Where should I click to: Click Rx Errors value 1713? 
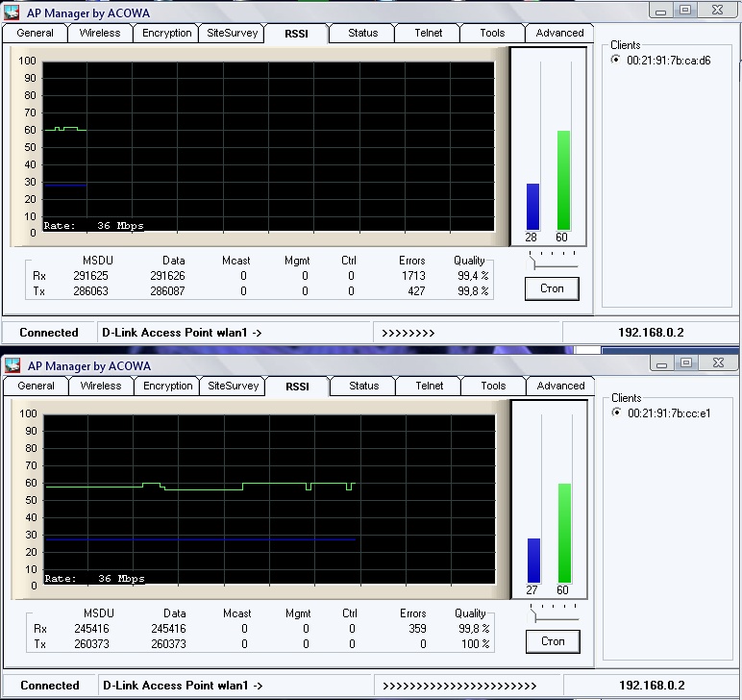pos(413,275)
